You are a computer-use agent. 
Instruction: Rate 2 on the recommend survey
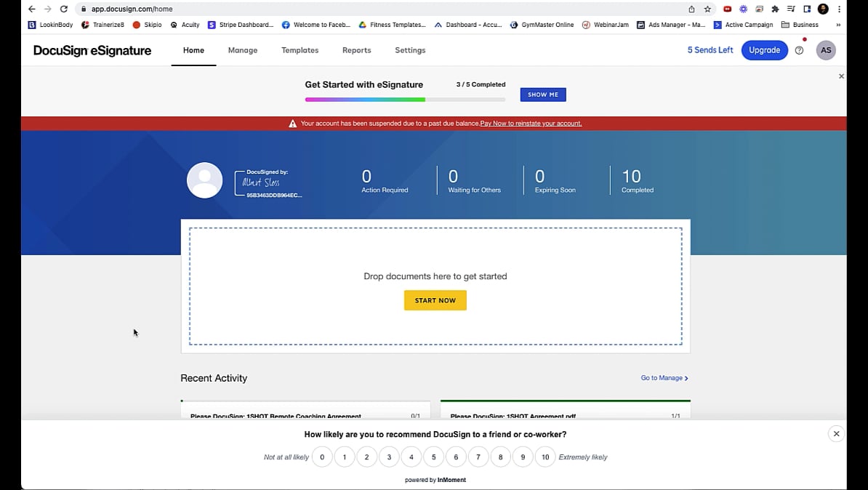click(x=366, y=457)
